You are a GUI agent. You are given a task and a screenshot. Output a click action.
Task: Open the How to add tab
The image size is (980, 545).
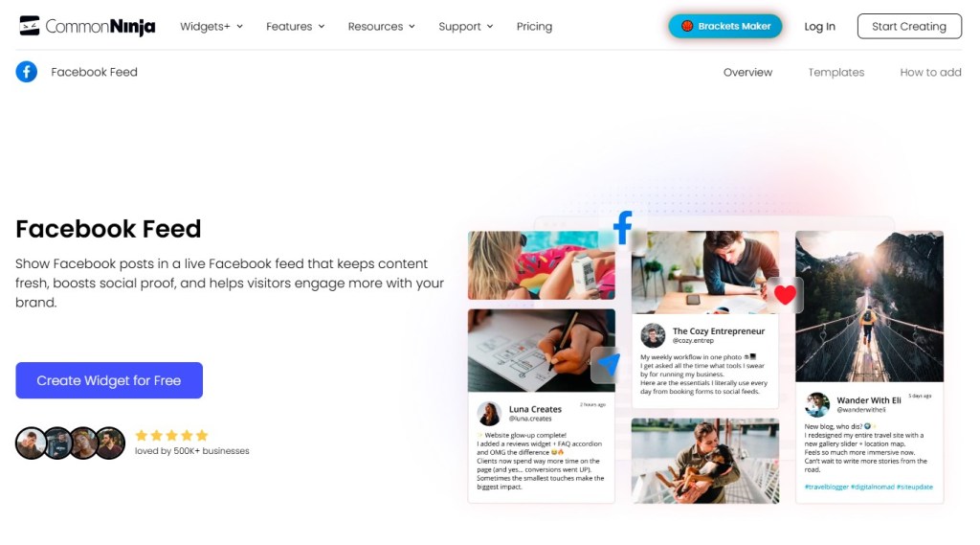coord(930,72)
